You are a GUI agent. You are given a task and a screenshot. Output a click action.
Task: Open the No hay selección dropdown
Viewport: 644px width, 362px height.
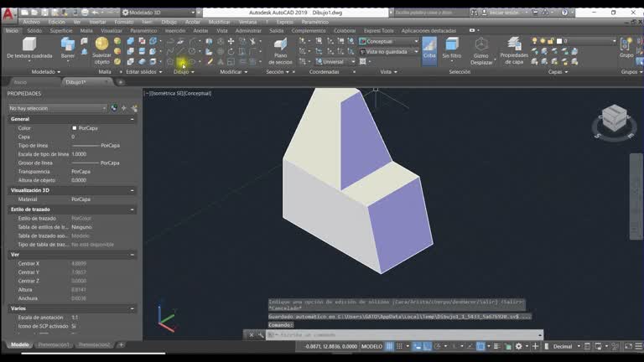[57, 108]
